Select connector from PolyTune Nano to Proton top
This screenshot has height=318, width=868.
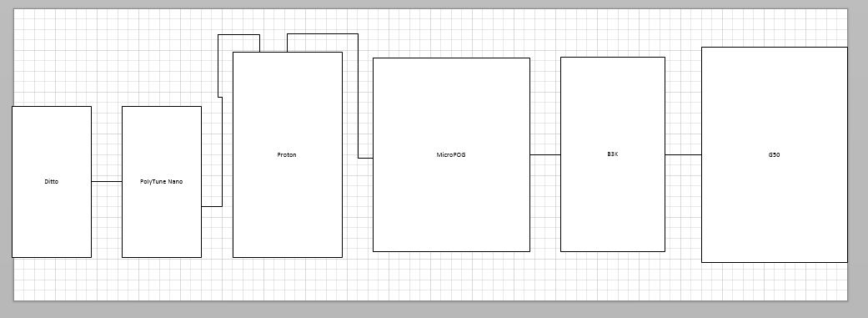(x=222, y=153)
